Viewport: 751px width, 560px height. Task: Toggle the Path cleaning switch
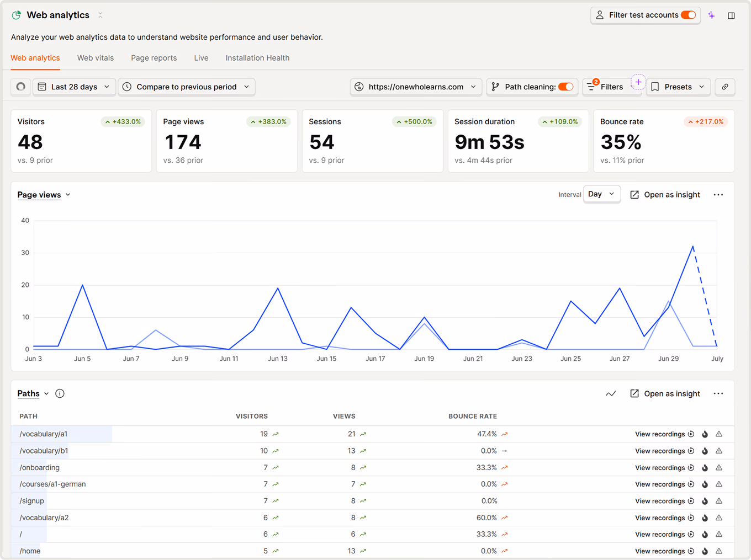[x=565, y=87]
